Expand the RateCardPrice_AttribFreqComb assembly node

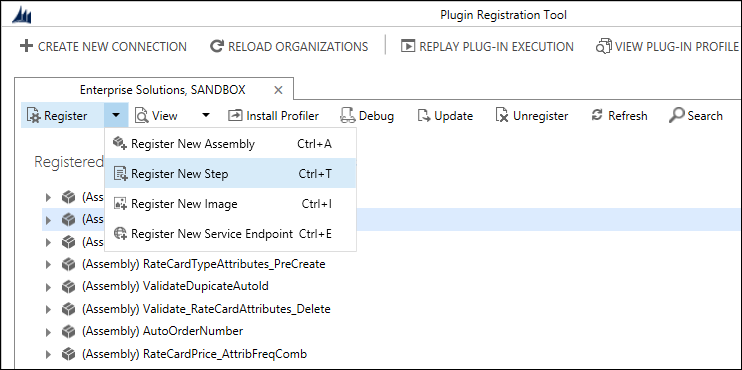point(48,354)
